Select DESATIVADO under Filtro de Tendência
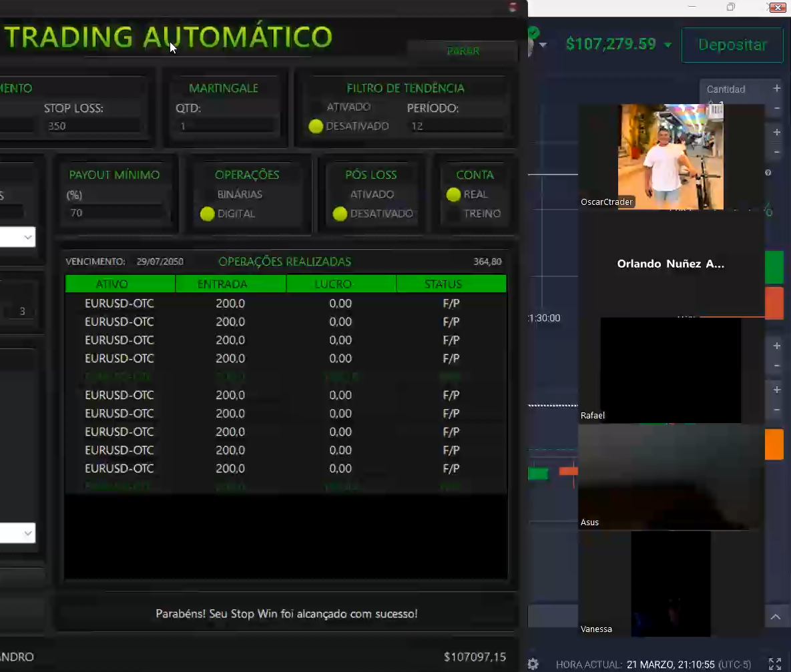 [x=349, y=126]
